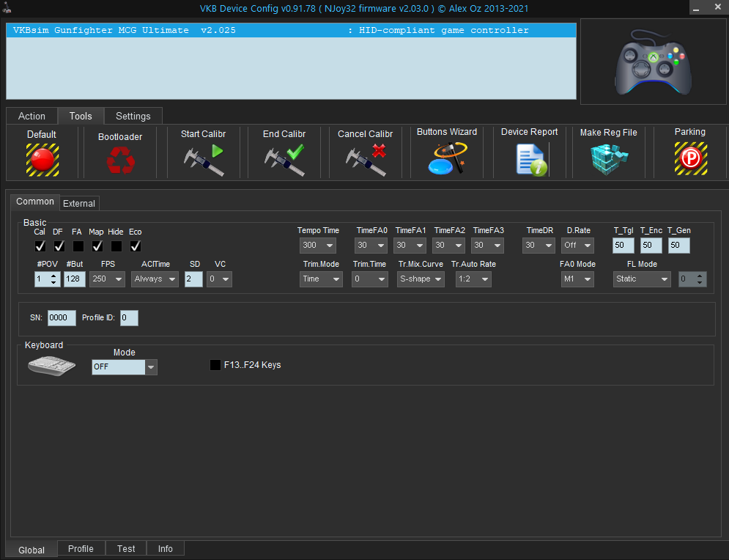Open the Tr.Mix.Curve S-shape dropdown

point(421,279)
